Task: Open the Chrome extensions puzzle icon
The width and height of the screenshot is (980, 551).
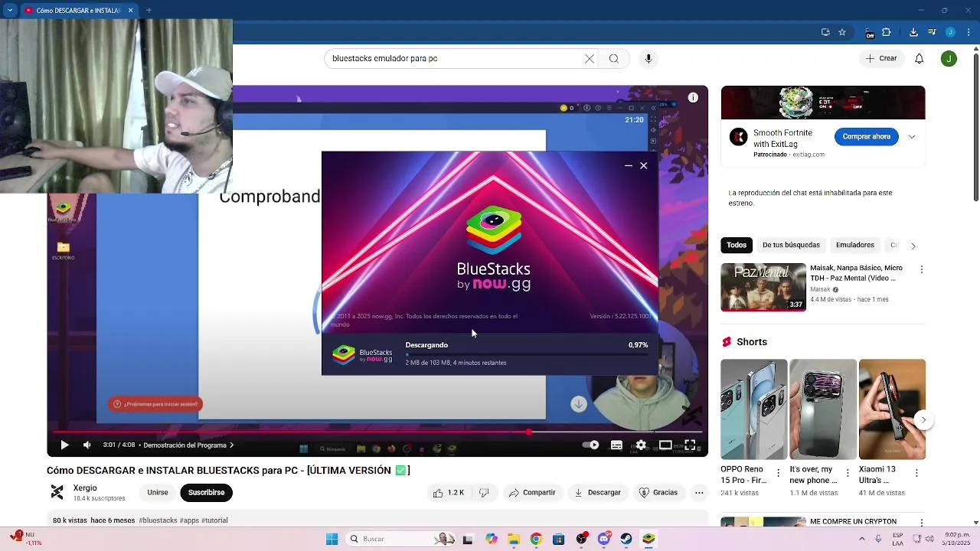Action: click(x=887, y=32)
